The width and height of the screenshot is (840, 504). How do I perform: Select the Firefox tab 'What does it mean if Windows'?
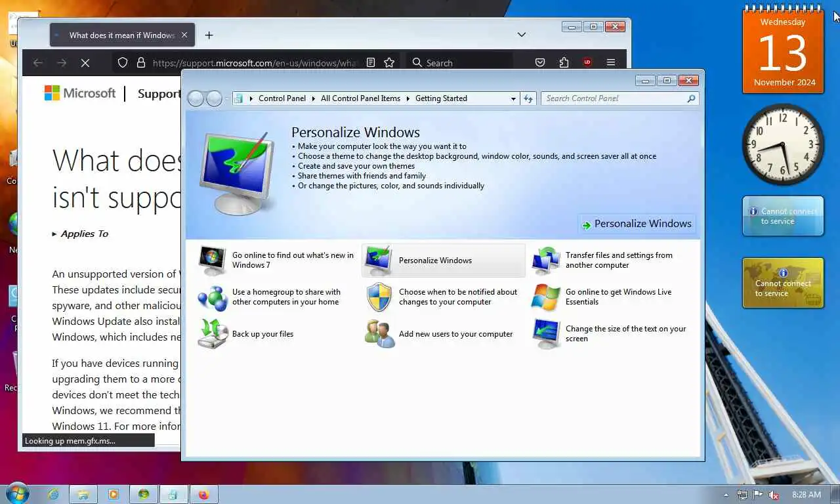(122, 35)
